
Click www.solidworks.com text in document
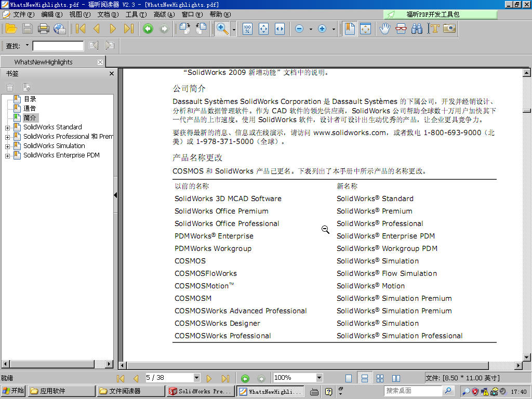pyautogui.click(x=349, y=132)
